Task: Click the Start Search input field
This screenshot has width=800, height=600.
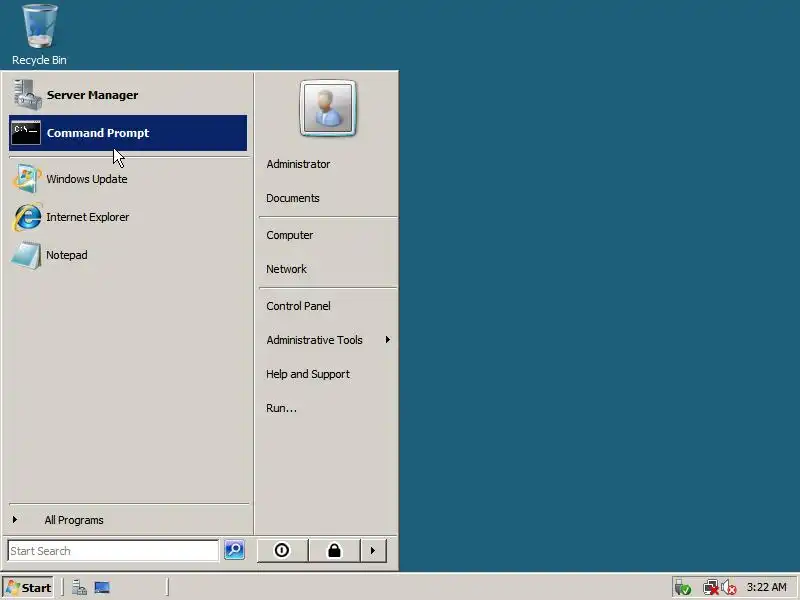Action: 113,551
